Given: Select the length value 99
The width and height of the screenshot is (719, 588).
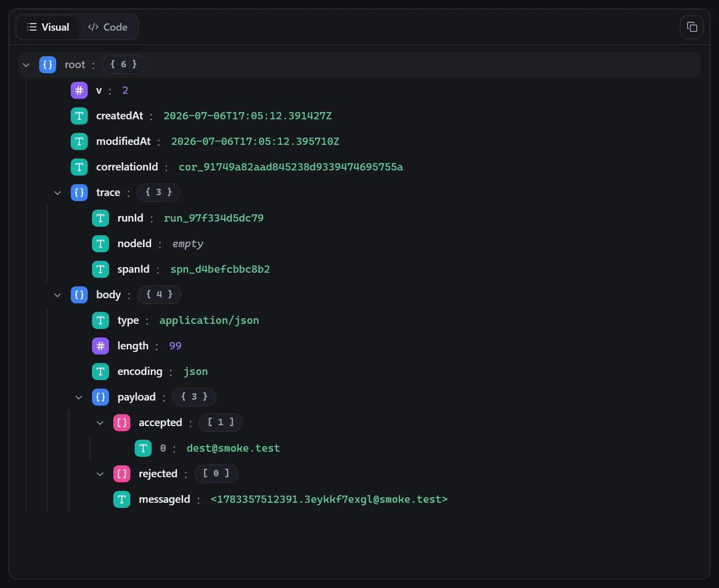Looking at the screenshot, I should click(175, 346).
